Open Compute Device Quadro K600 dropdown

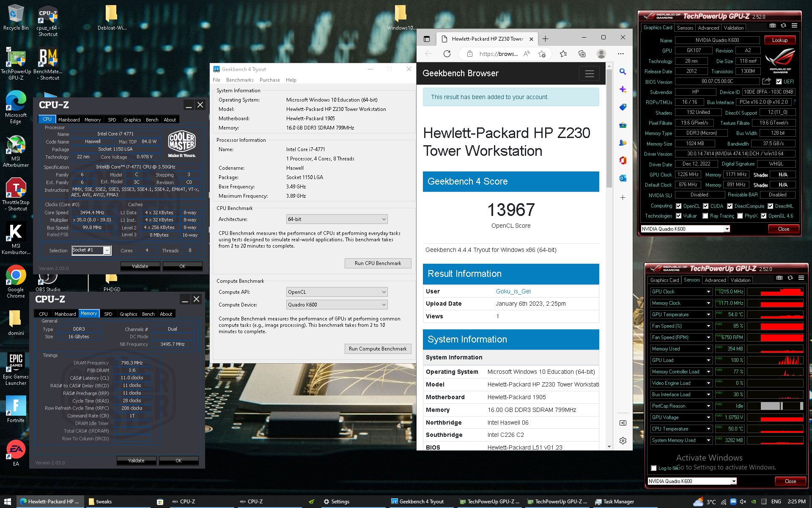(337, 305)
